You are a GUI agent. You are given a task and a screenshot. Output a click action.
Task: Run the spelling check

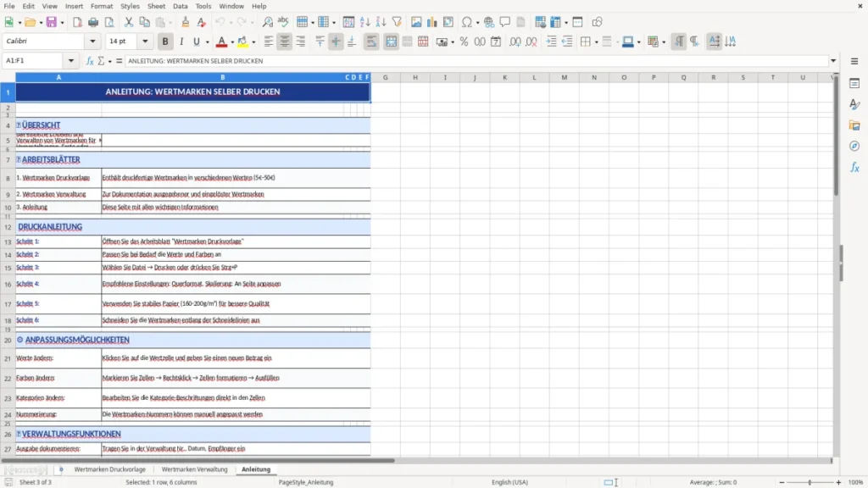[283, 22]
